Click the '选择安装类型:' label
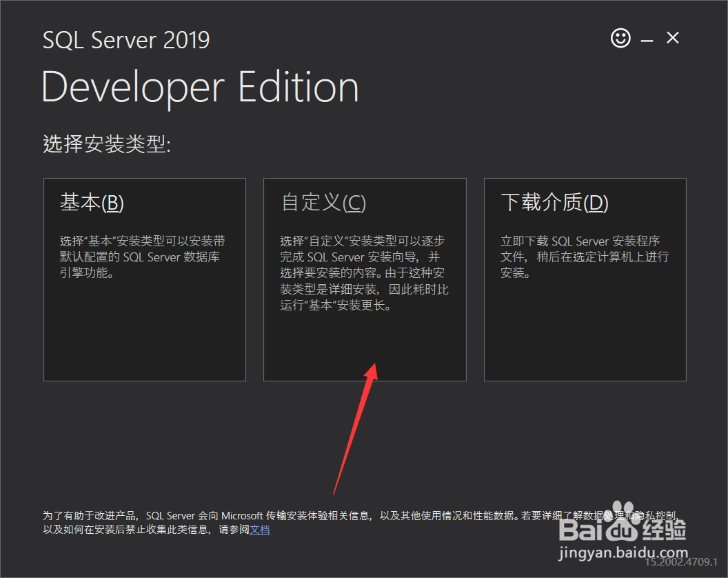 (107, 144)
